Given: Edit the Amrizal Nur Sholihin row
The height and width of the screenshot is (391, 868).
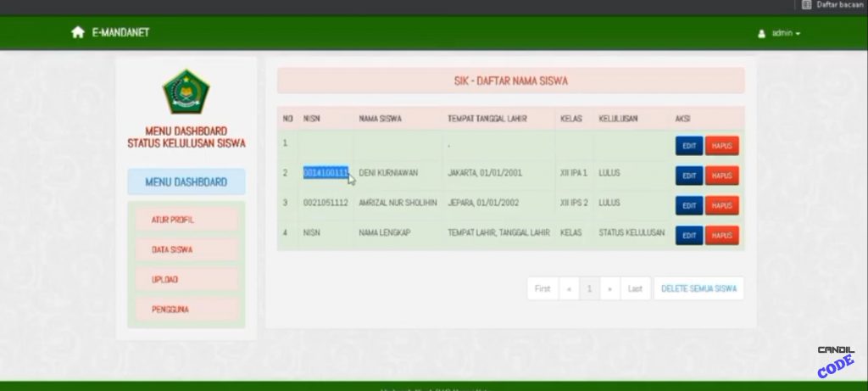Looking at the screenshot, I should click(688, 205).
